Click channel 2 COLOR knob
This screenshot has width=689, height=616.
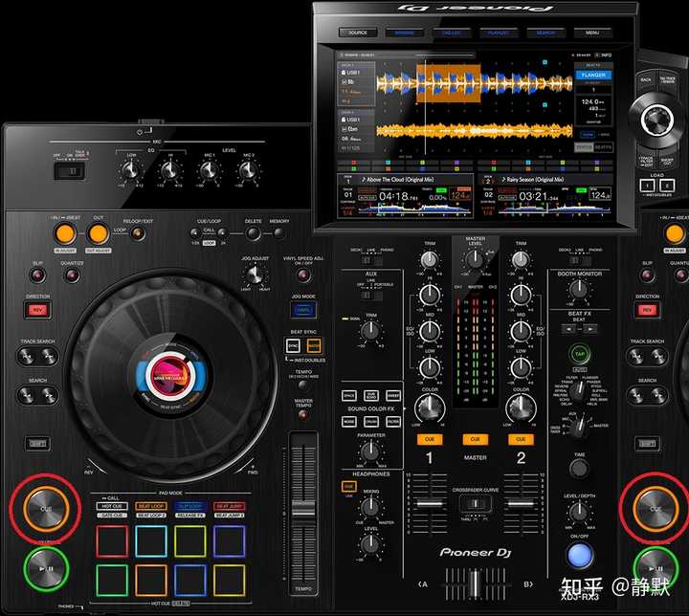pyautogui.click(x=521, y=407)
